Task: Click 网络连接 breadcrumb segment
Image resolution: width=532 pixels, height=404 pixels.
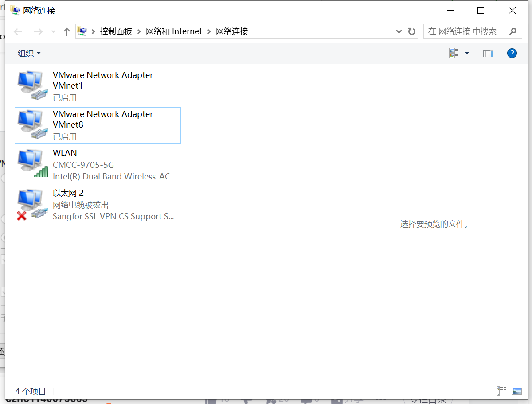Action: point(232,31)
